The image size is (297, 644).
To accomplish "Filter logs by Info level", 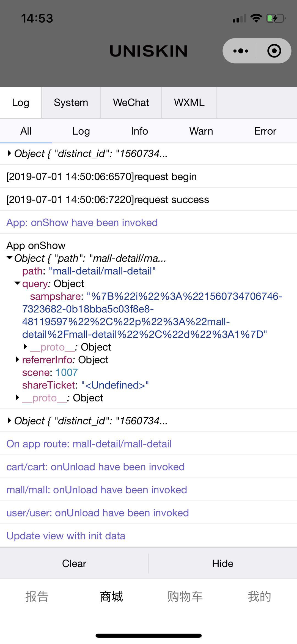I will click(x=139, y=131).
